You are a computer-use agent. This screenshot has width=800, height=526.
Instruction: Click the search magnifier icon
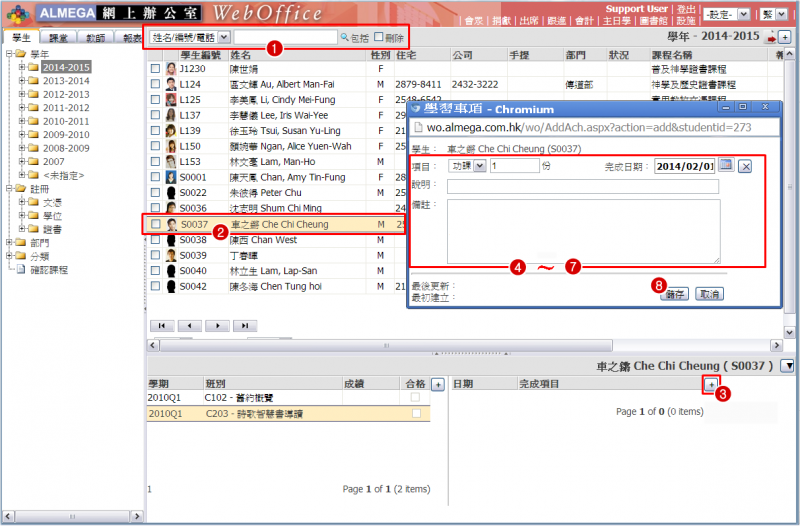tap(344, 37)
